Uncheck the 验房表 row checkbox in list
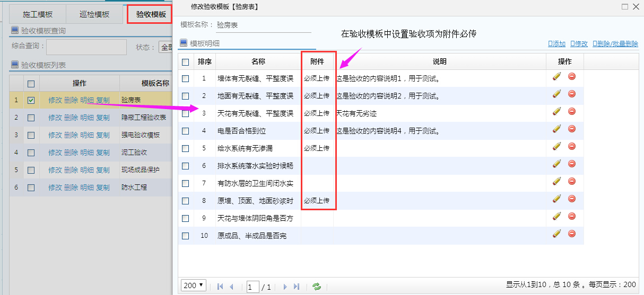This screenshot has height=295, width=644. (31, 100)
